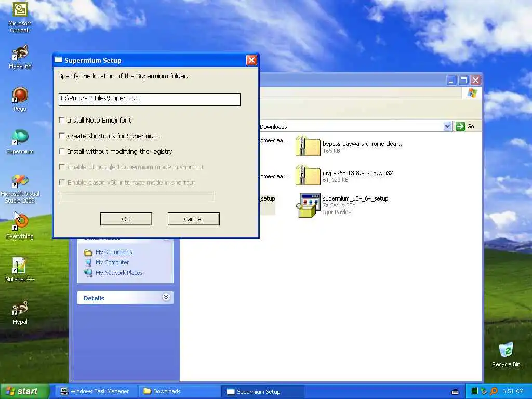Check Create shortcuts for Supermium
This screenshot has width=532, height=399.
62,136
